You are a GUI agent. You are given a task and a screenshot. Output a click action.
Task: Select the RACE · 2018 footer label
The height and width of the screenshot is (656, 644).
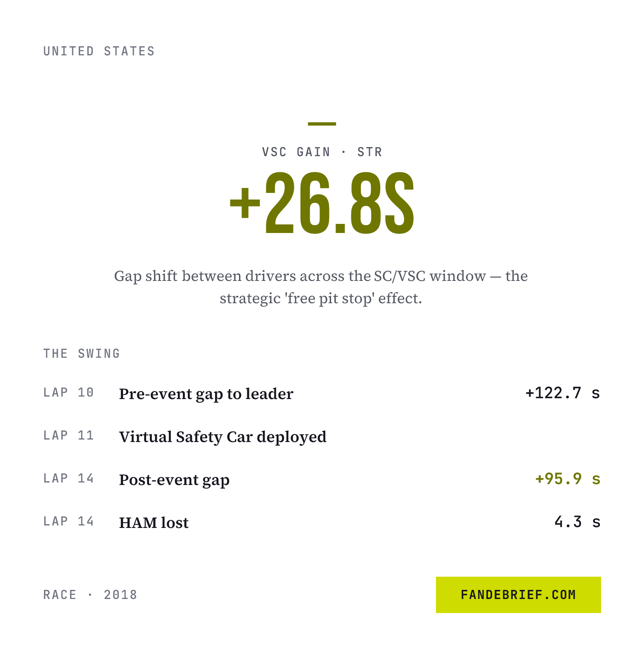(x=90, y=595)
